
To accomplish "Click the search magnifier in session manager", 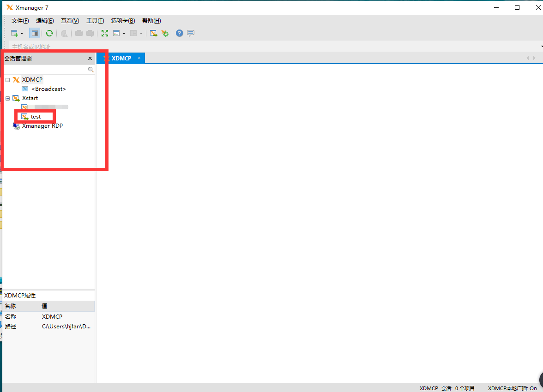I will tap(90, 69).
